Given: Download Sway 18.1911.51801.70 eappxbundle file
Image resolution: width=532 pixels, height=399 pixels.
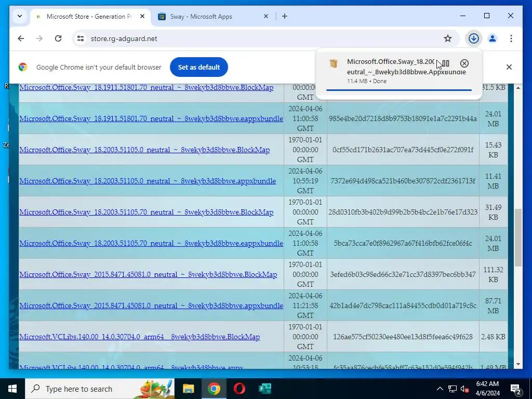Looking at the screenshot, I should coord(151,119).
